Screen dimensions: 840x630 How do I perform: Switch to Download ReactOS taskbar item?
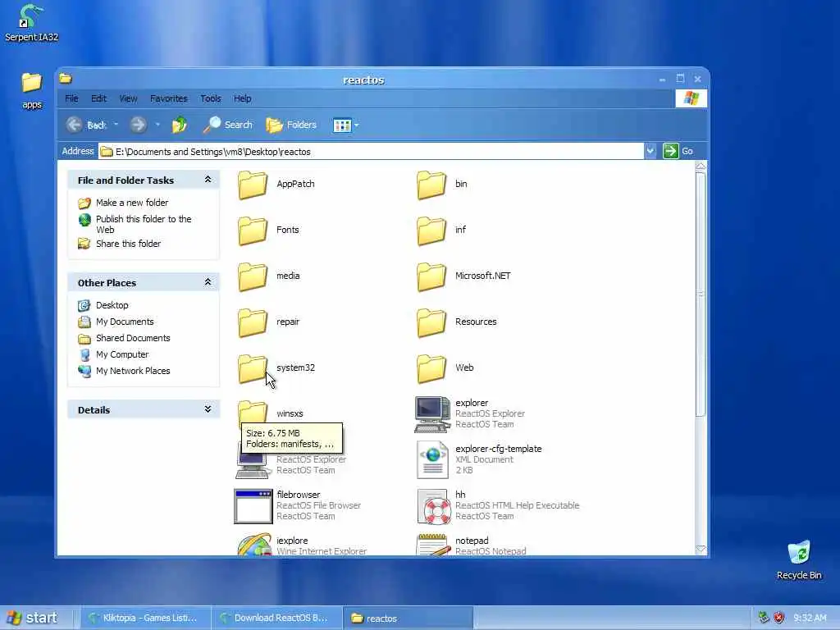pos(276,619)
